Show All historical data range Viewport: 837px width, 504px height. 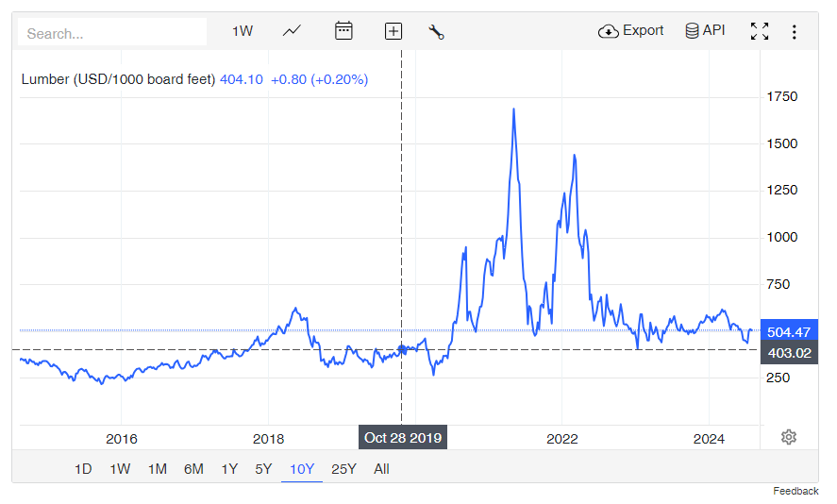click(381, 469)
